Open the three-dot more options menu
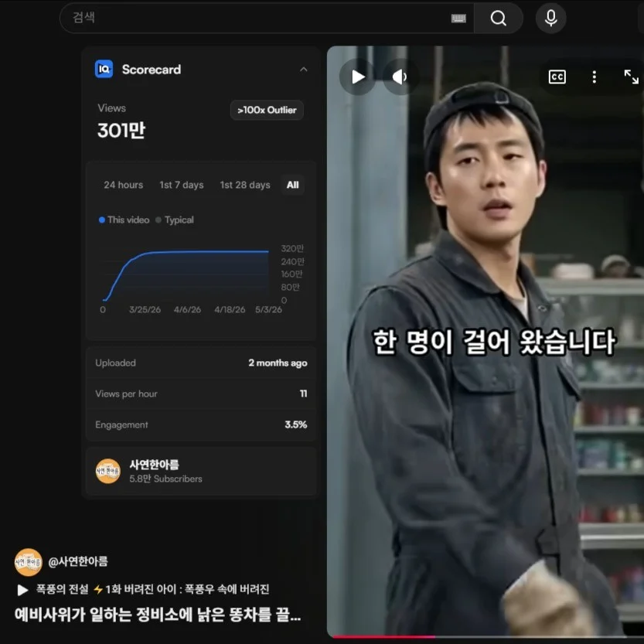This screenshot has height=644, width=644. 595,77
